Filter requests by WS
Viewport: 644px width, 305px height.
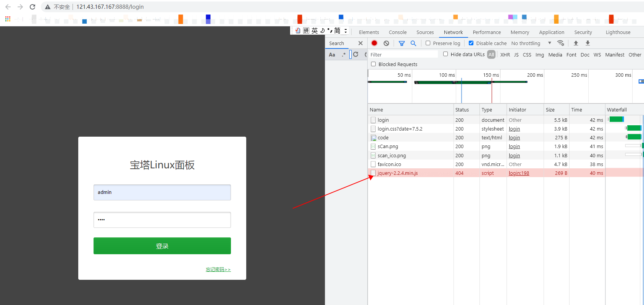[597, 55]
